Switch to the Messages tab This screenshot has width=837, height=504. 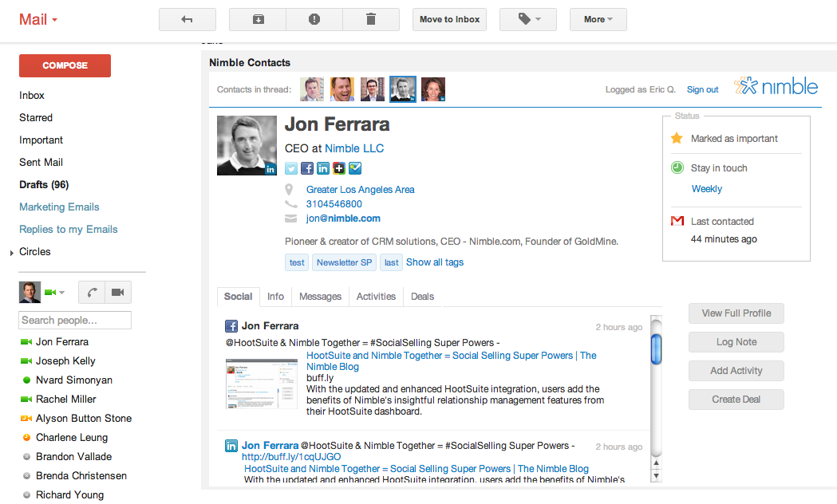[x=320, y=297]
